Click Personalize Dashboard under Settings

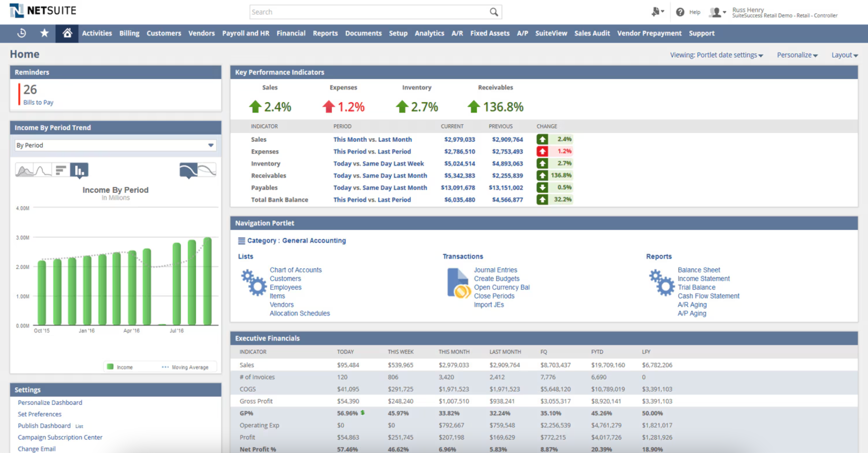50,402
